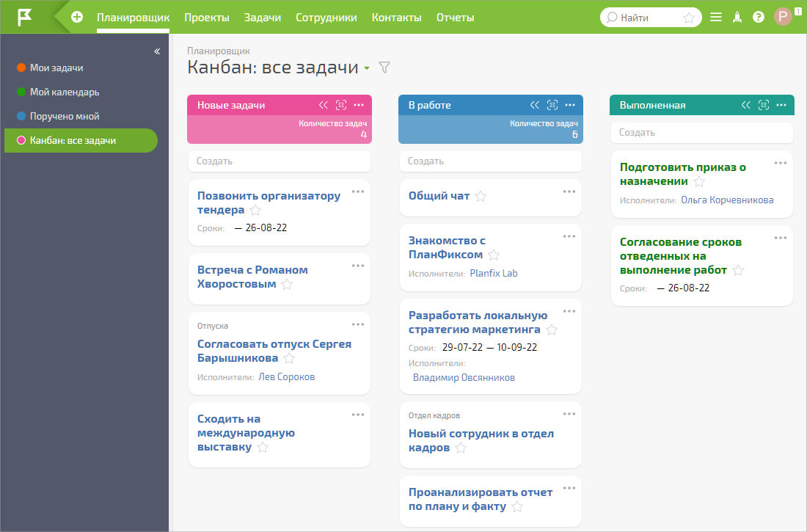Star the Сходить на международную выставку task
Viewport: 807px width, 532px height.
pyautogui.click(x=263, y=447)
